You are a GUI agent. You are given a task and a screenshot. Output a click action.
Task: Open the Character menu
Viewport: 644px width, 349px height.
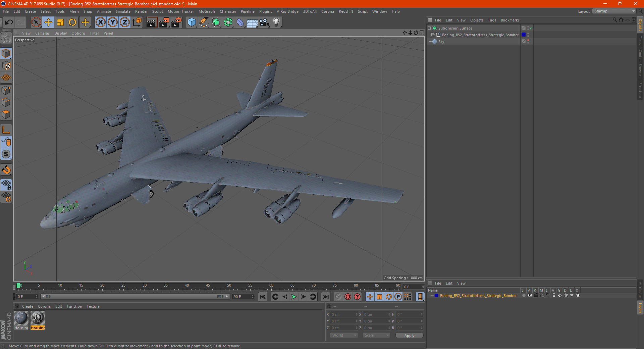[x=228, y=11]
